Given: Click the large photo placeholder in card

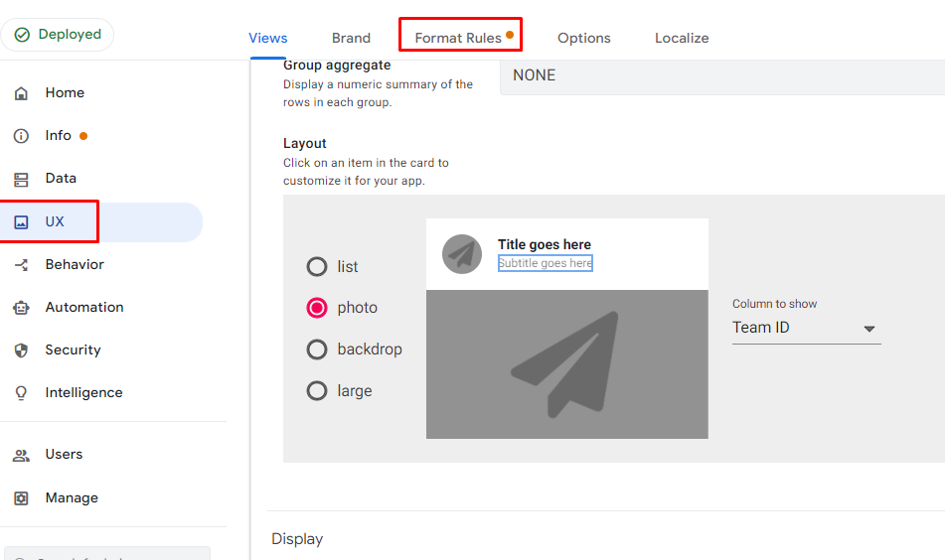Looking at the screenshot, I should (567, 364).
